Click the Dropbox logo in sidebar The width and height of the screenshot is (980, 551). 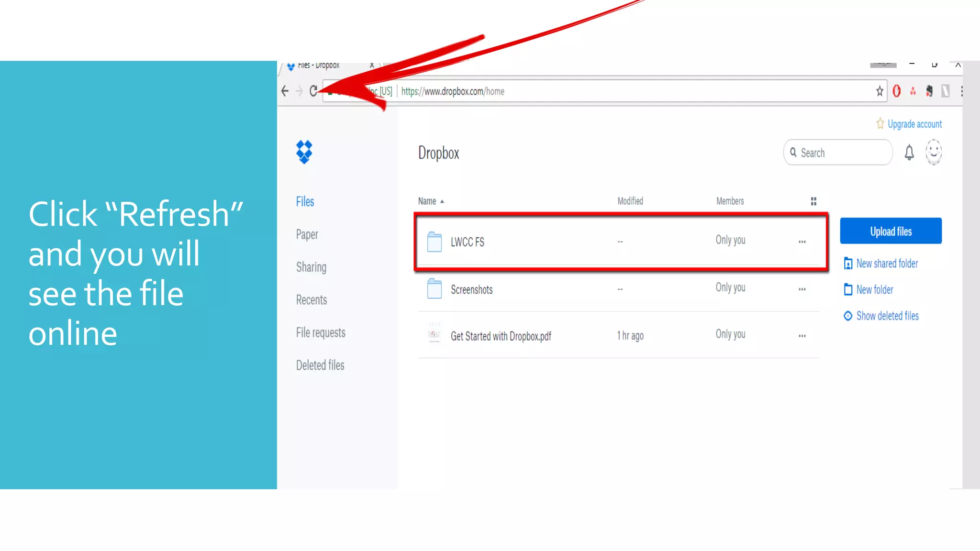point(304,152)
